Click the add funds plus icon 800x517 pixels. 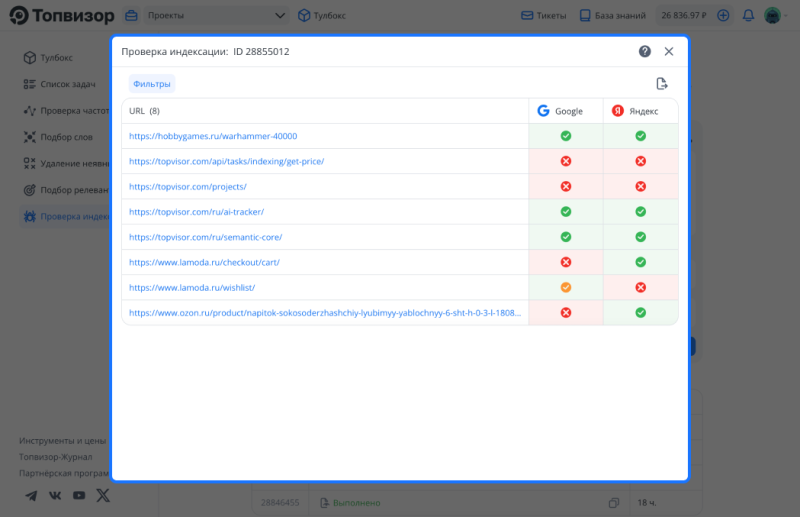[723, 15]
